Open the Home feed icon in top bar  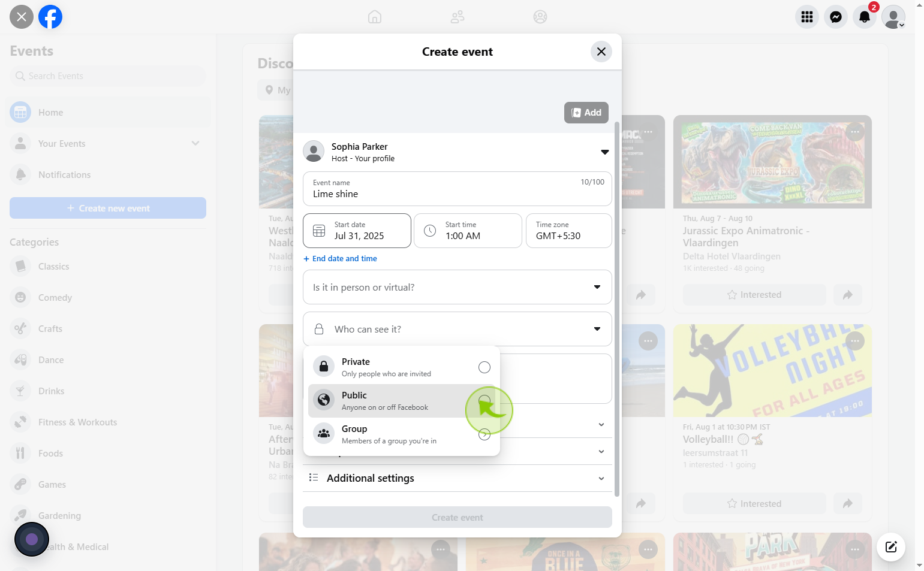click(375, 17)
